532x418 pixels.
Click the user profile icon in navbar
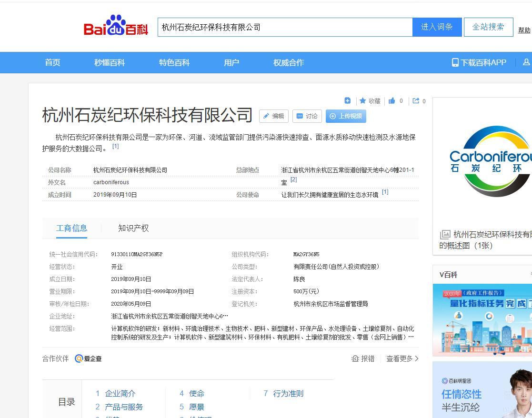tap(526, 62)
